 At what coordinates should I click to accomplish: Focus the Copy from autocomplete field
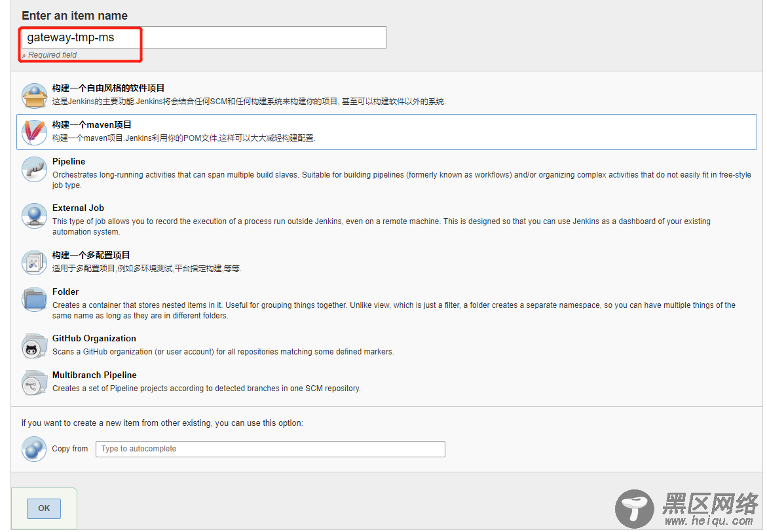[x=270, y=449]
